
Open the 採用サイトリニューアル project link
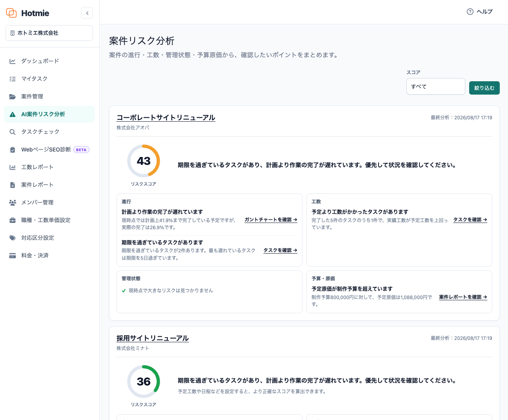pos(153,338)
